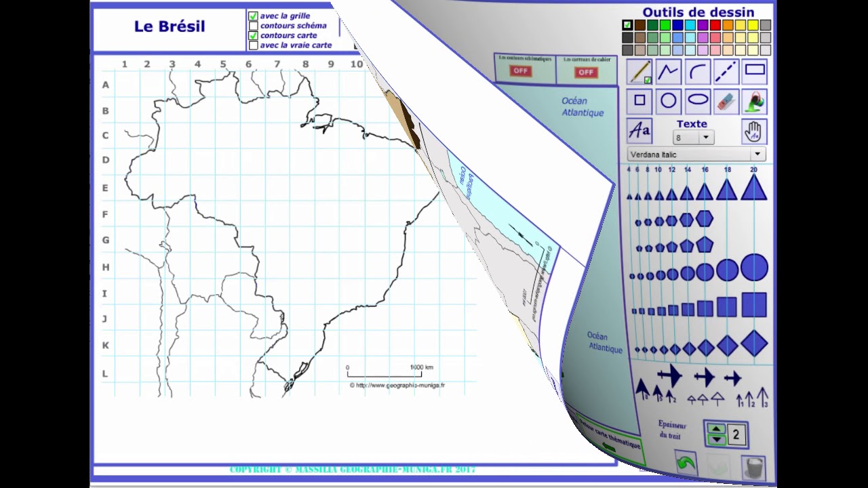Image resolution: width=868 pixels, height=488 pixels.
Task: Click the trash bin clear icon
Action: [x=753, y=468]
